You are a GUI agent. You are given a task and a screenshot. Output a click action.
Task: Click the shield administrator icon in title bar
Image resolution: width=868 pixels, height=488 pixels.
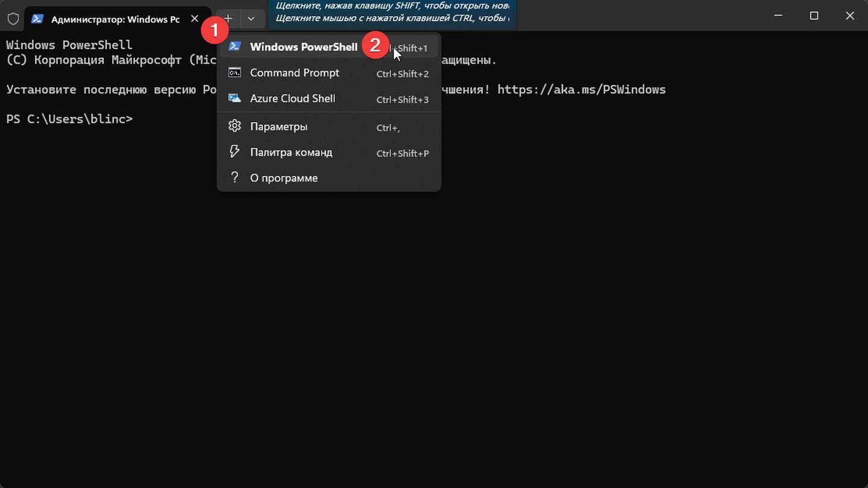coord(13,19)
